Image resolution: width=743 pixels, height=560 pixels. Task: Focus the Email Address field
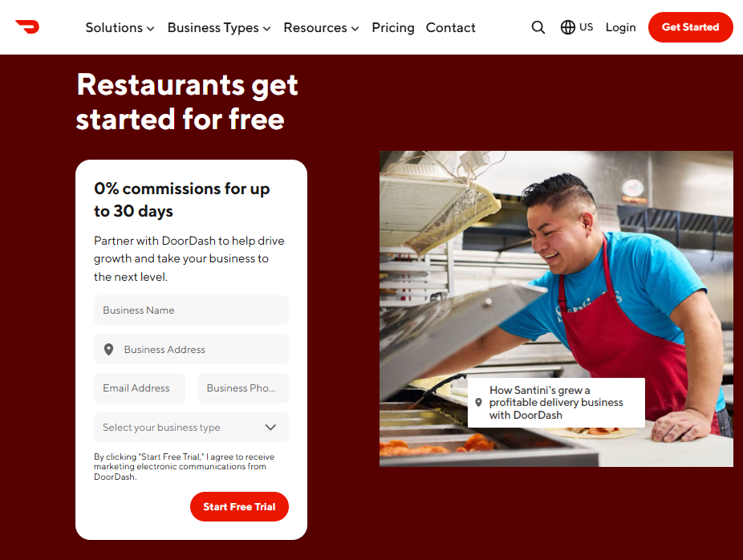[x=140, y=388]
